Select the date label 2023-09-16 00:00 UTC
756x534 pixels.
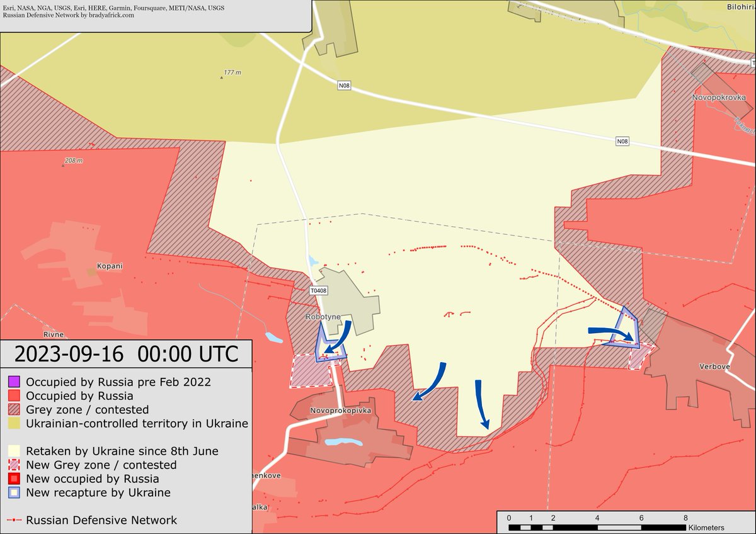127,354
